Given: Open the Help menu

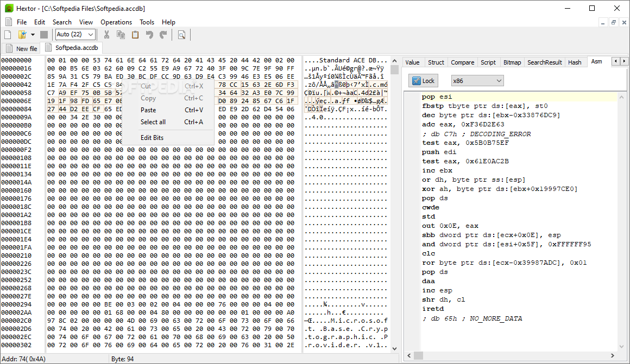Looking at the screenshot, I should tap(168, 22).
